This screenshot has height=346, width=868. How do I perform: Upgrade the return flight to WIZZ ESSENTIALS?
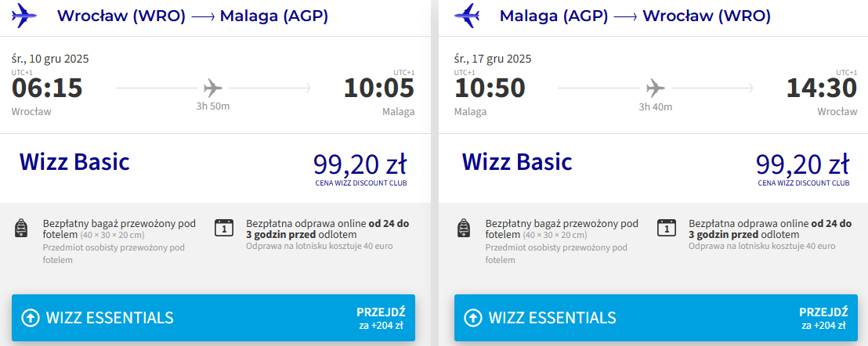pyautogui.click(x=656, y=318)
